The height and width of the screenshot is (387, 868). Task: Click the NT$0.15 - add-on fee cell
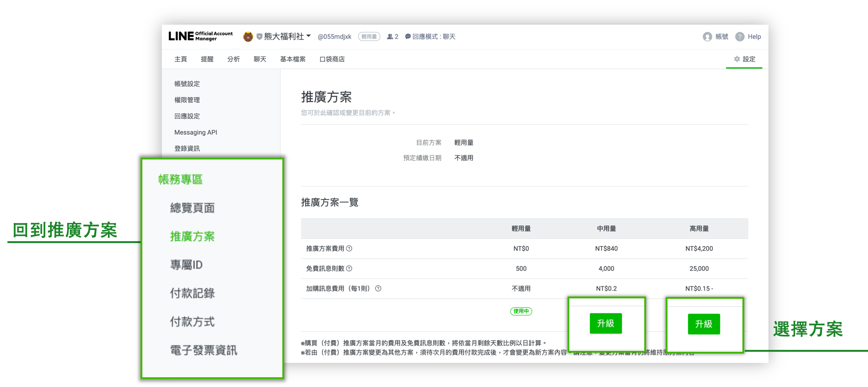[x=699, y=289]
